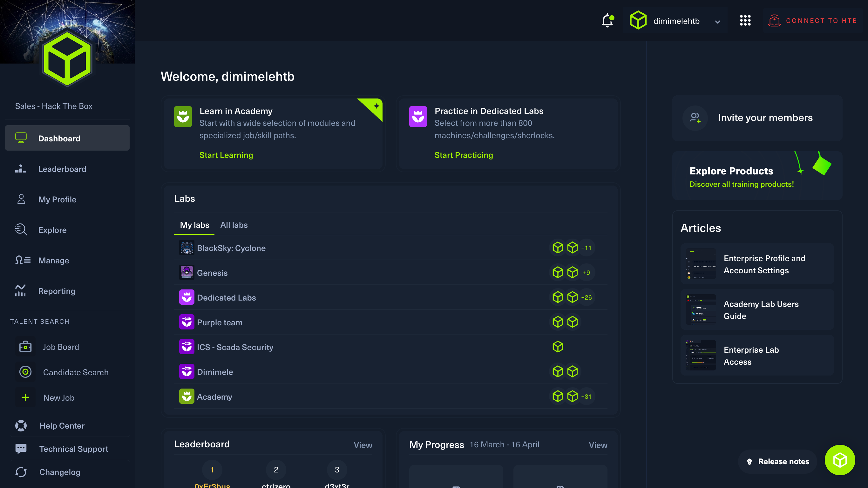This screenshot has width=868, height=488.
Task: Click the second member avatar on Dimimele
Action: (x=572, y=371)
